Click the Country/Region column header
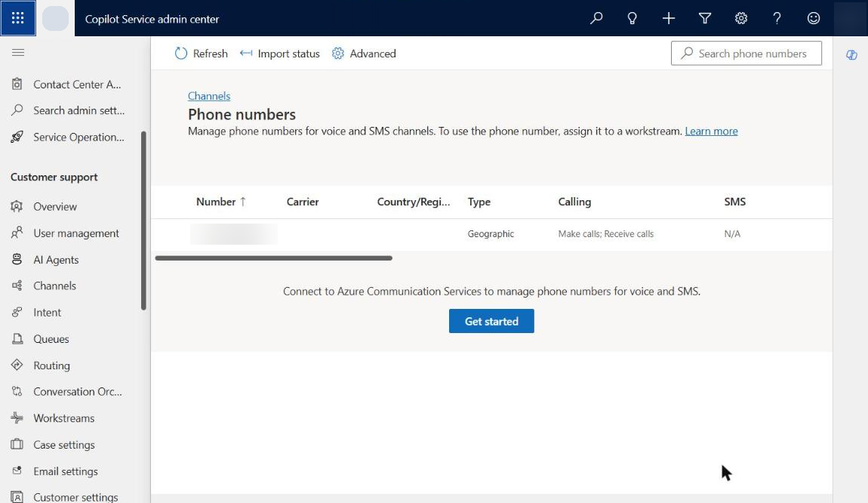The image size is (868, 503). 414,202
